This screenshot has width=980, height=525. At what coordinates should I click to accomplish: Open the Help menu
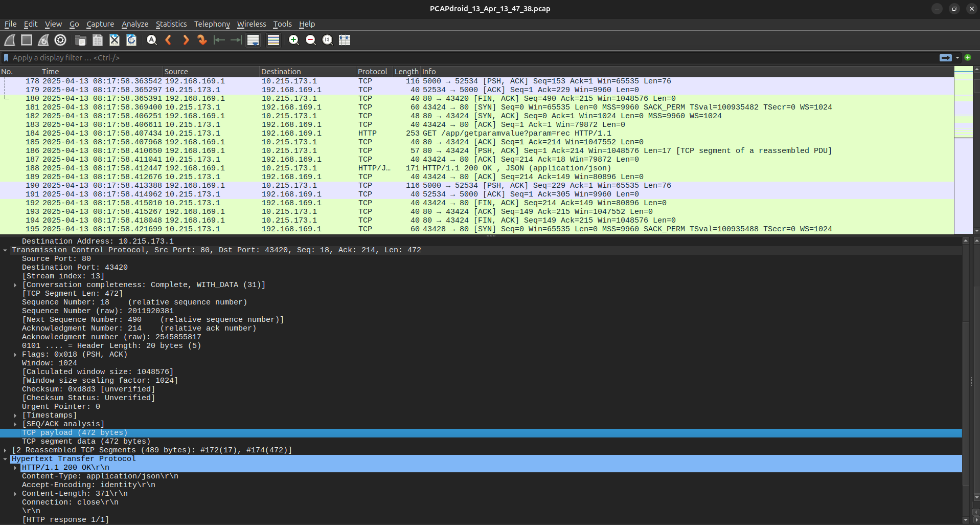tap(307, 24)
